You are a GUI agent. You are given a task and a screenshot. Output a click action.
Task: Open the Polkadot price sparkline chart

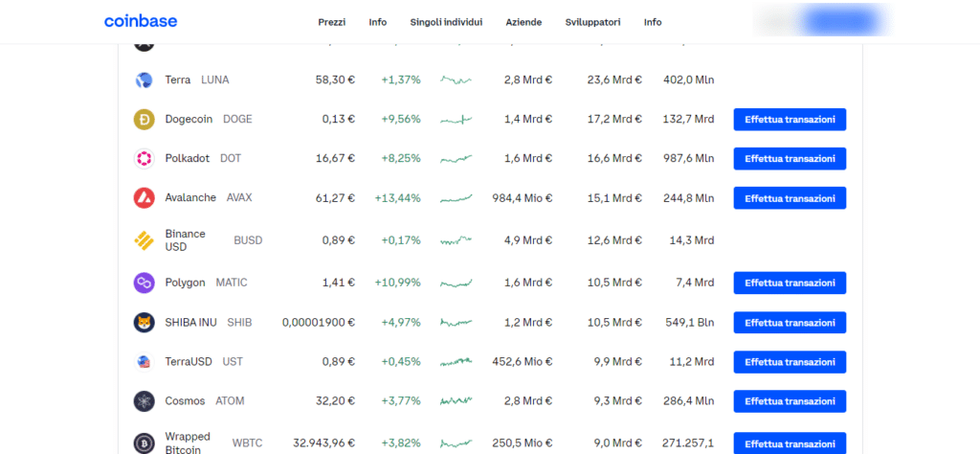point(457,159)
